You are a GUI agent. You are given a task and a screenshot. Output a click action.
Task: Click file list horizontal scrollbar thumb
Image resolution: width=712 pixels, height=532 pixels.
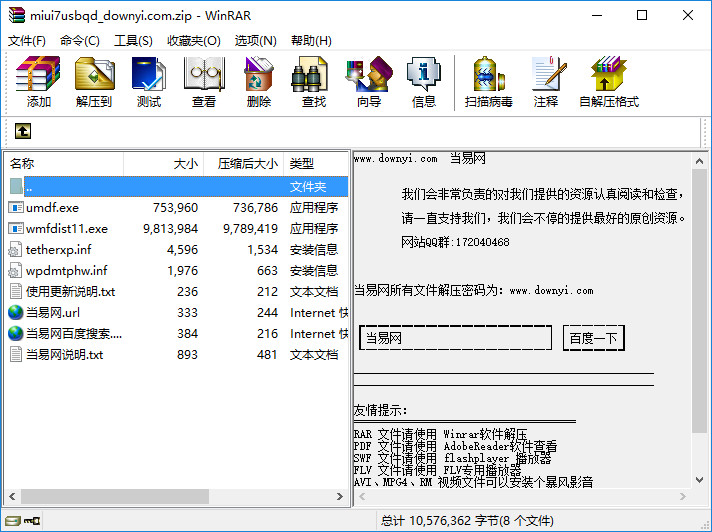point(114,496)
